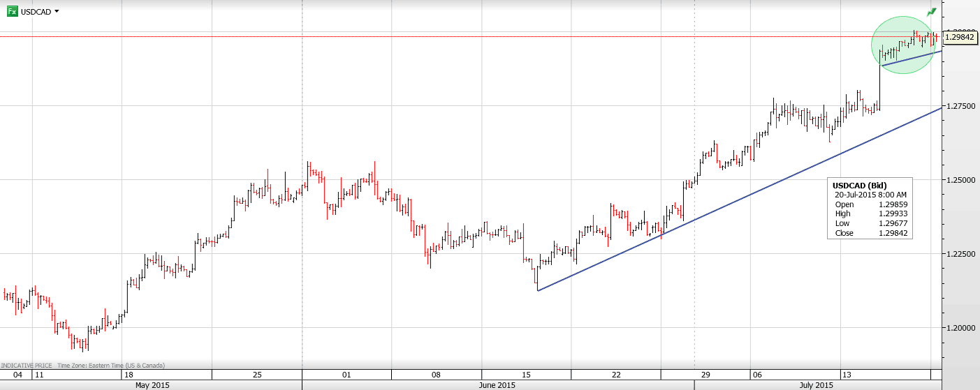Screen dimensions: 980x390
Task: Click the 18 date marker on time axis
Action: tap(127, 375)
